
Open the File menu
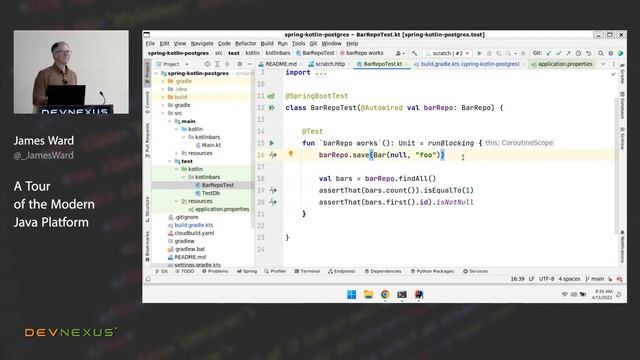150,43
